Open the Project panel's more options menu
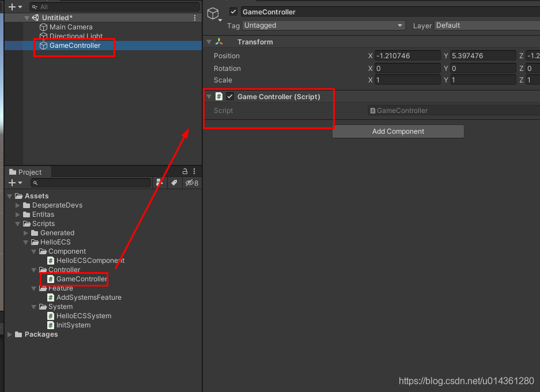The image size is (540, 392). (194, 171)
